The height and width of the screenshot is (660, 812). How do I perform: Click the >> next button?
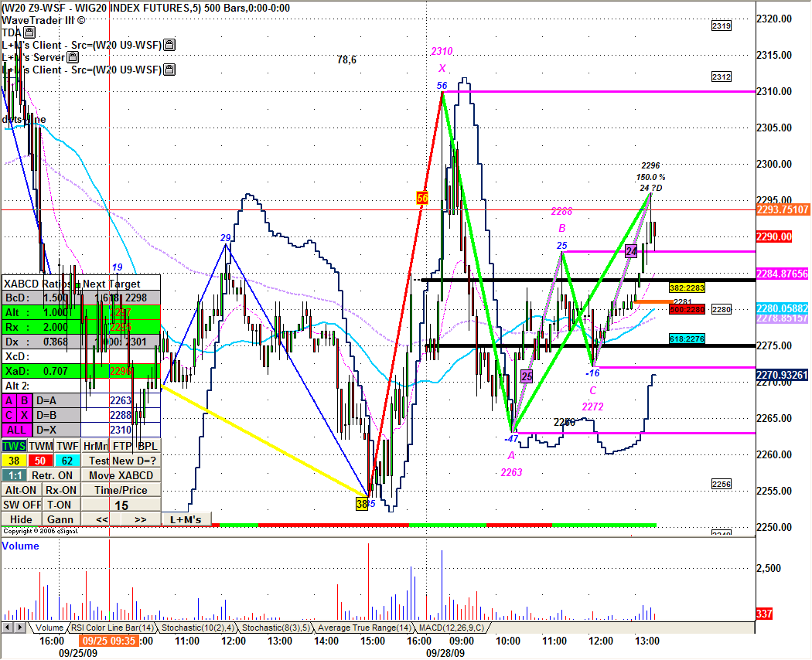(x=141, y=519)
